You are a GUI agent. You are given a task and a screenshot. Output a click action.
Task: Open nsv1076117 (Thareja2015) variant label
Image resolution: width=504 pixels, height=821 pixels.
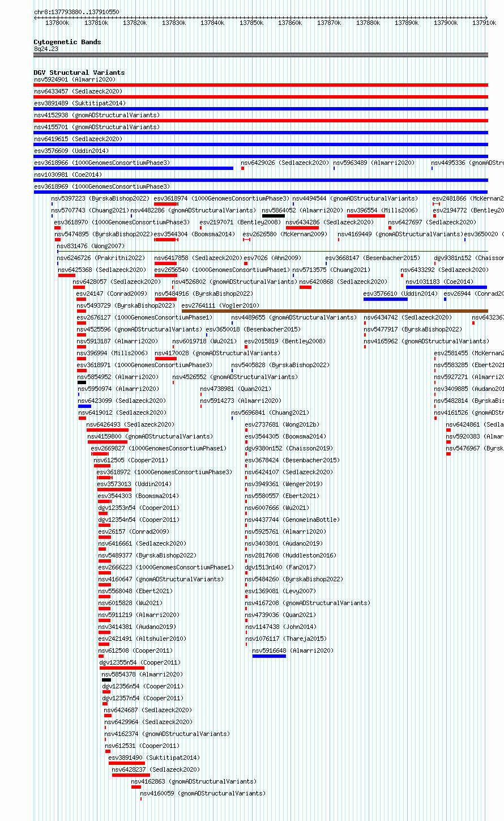pyautogui.click(x=286, y=639)
